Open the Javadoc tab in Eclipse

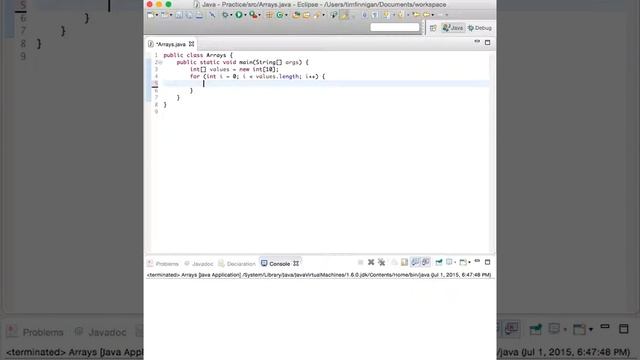pos(199,264)
